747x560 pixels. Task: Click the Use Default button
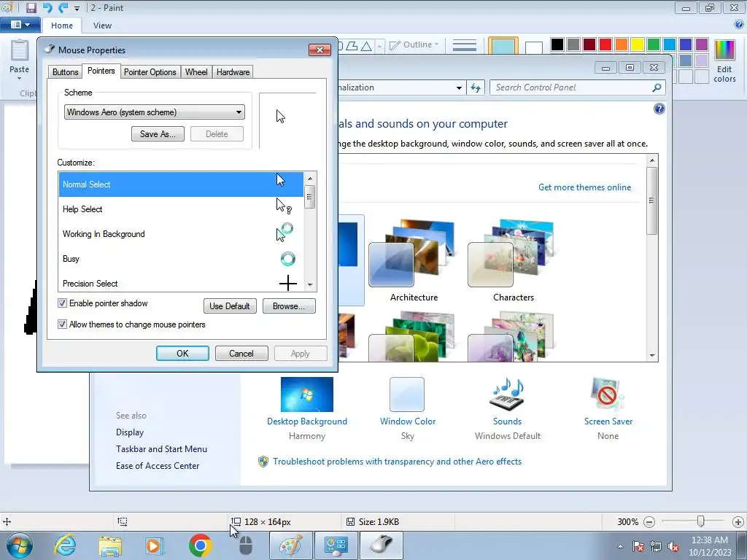point(230,306)
